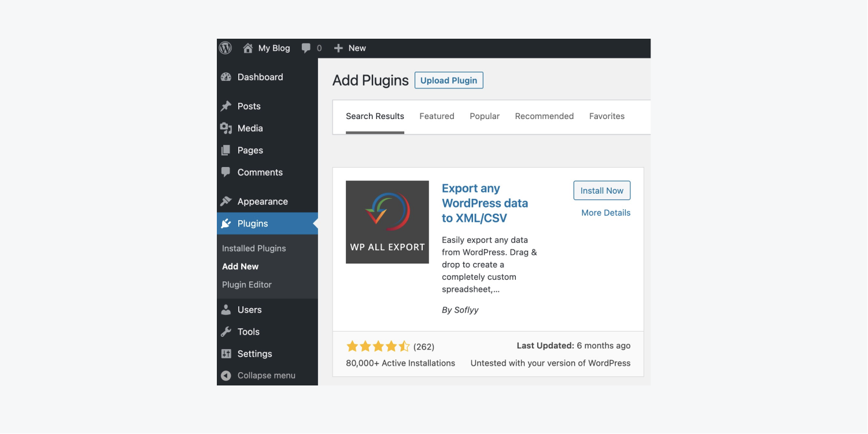This screenshot has height=434, width=868.
Task: Click the Tools wrench icon
Action: [226, 332]
